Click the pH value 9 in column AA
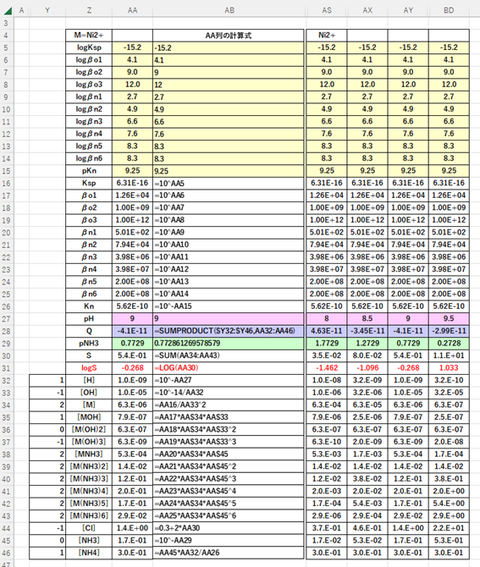Viewport: 480px width, 567px height. pyautogui.click(x=132, y=319)
